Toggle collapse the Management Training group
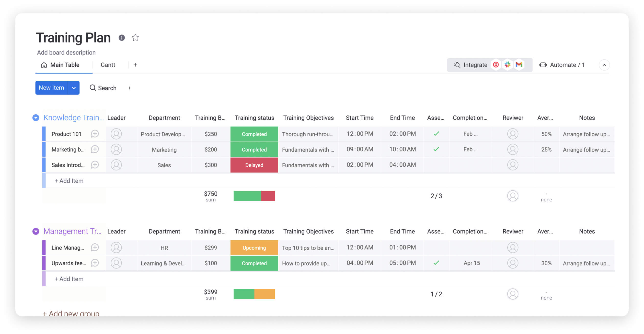Image resolution: width=644 pixels, height=334 pixels. (x=36, y=231)
